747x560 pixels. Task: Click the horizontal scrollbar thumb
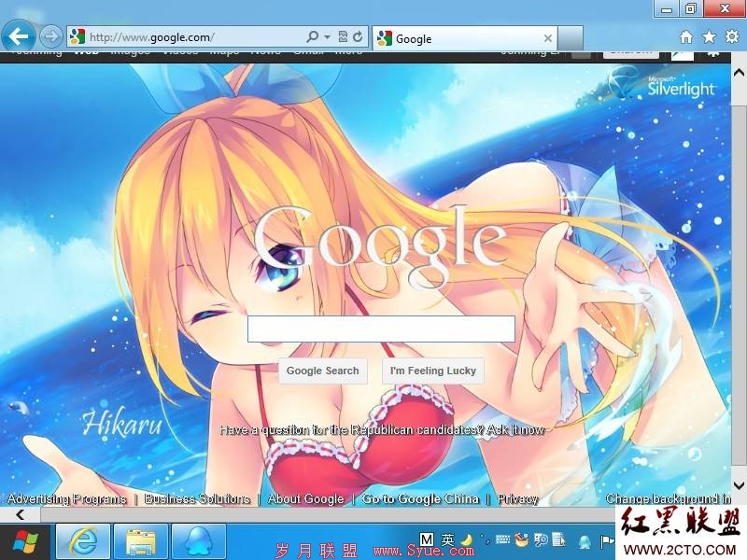click(x=329, y=515)
